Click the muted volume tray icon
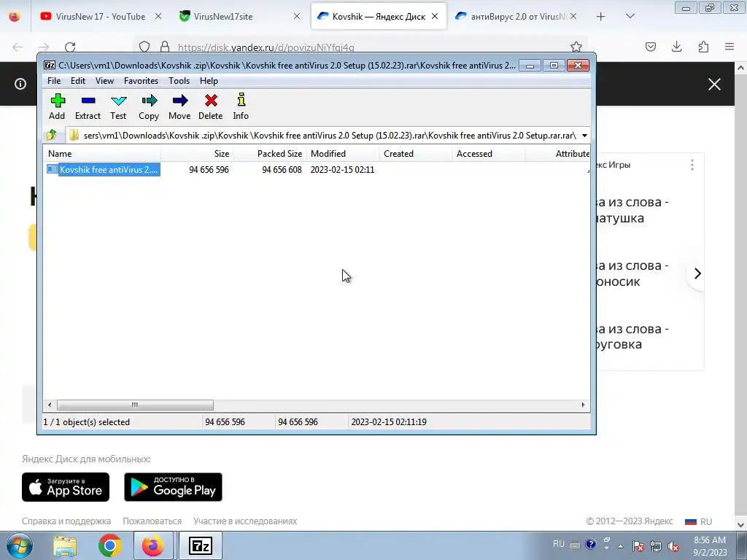The height and width of the screenshot is (560, 747). click(673, 546)
